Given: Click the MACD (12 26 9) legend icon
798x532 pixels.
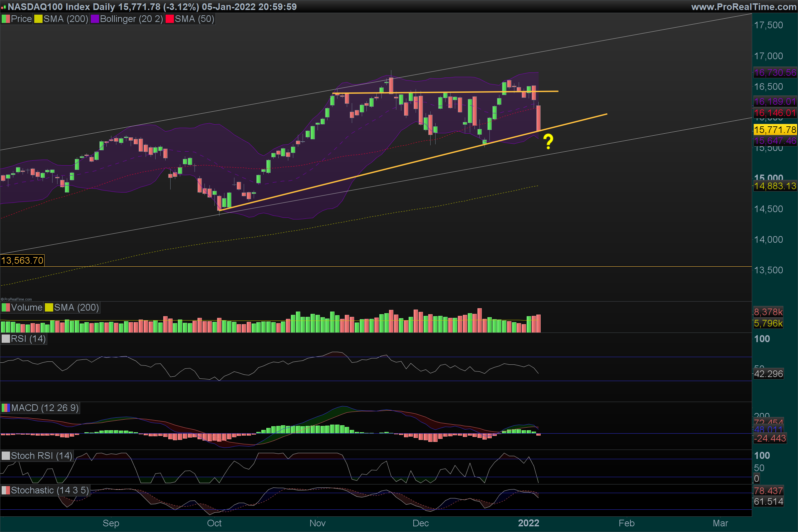Looking at the screenshot, I should (6, 408).
